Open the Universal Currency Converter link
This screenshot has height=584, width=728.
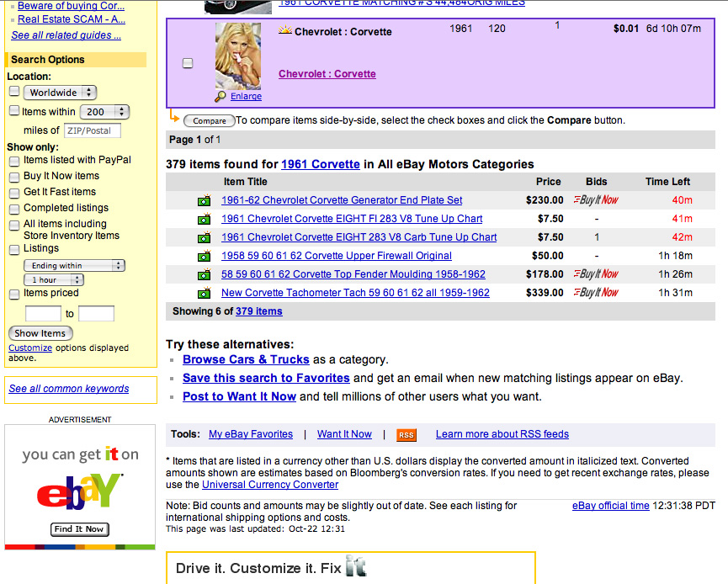coord(270,485)
